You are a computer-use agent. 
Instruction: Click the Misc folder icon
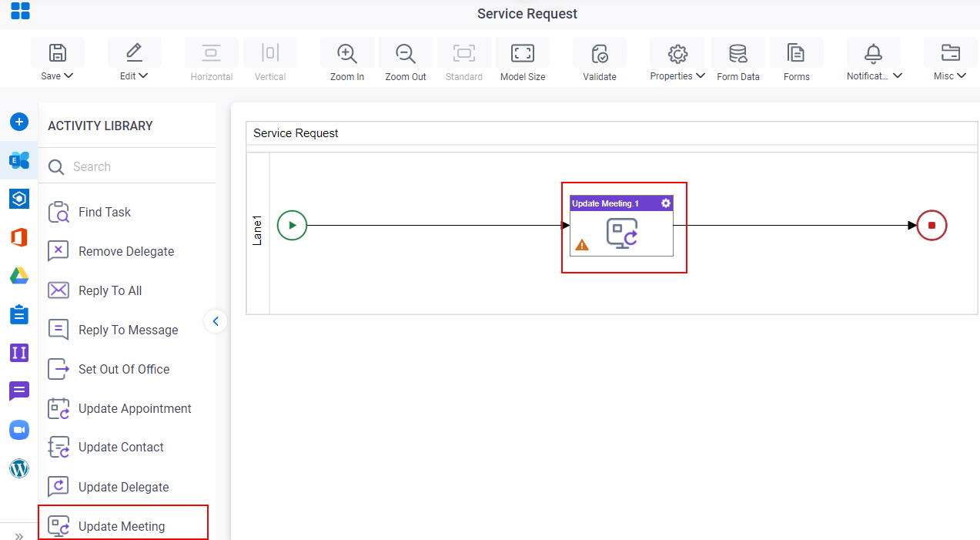[951, 52]
